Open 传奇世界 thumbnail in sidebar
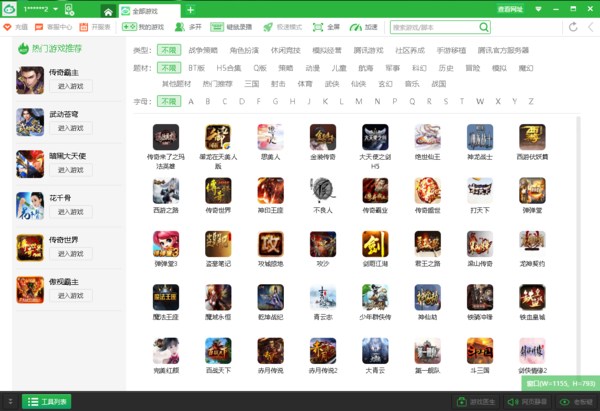 [x=30, y=248]
